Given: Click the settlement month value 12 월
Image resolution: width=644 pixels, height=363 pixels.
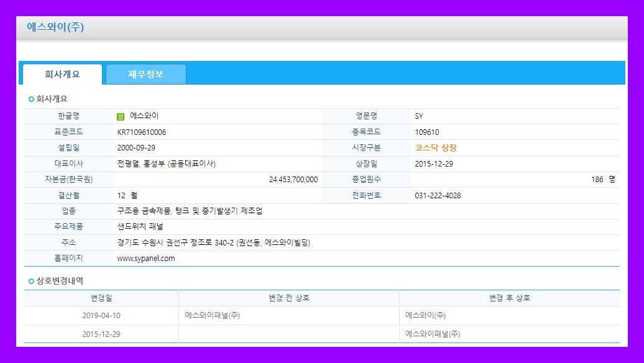Looking at the screenshot, I should tap(127, 195).
